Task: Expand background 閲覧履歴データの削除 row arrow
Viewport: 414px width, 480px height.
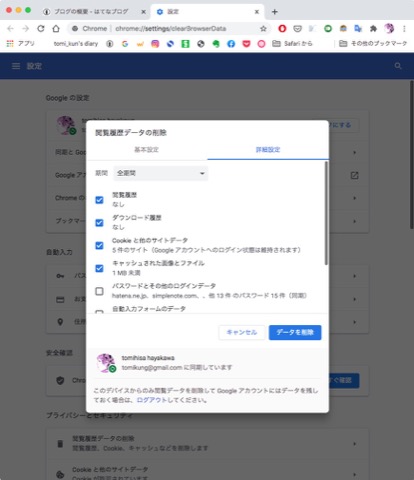Action: pyautogui.click(x=354, y=444)
